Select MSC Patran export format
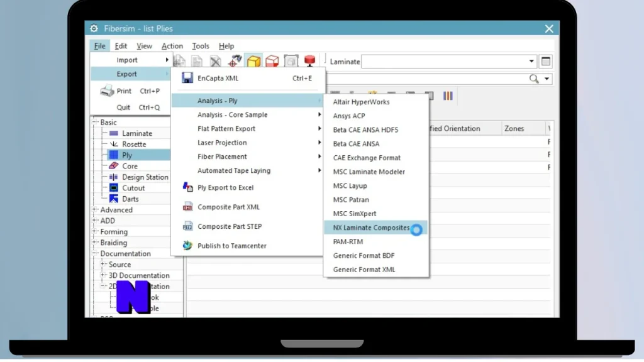644x362 pixels. point(376,199)
